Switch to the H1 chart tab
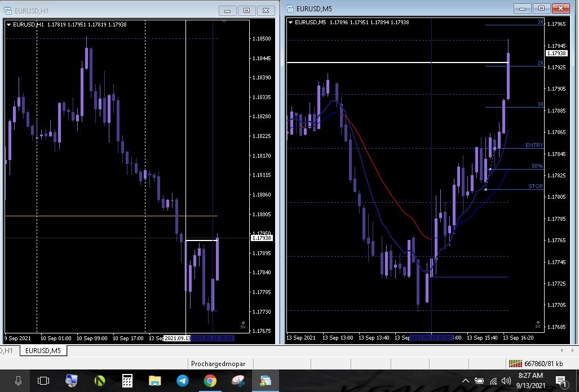 pyautogui.click(x=8, y=351)
